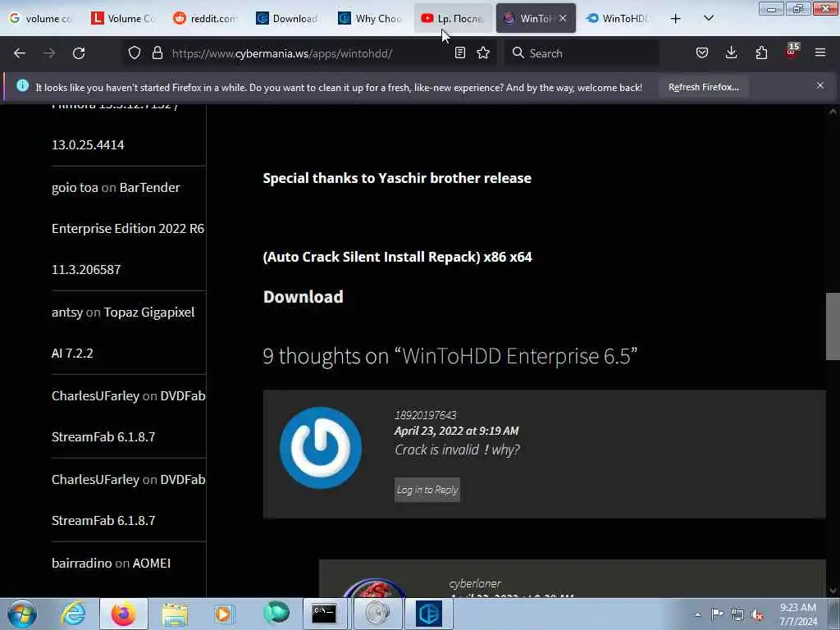This screenshot has height=630, width=840.
Task: Switch to the 'Why Choo' tab
Action: 370,18
